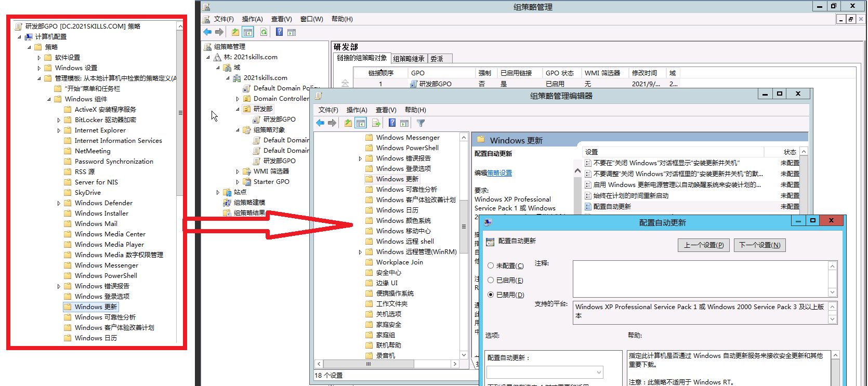Image resolution: width=868 pixels, height=386 pixels.
Task: Open 操作(A) menu in 组策略管理编辑器
Action: tap(357, 110)
